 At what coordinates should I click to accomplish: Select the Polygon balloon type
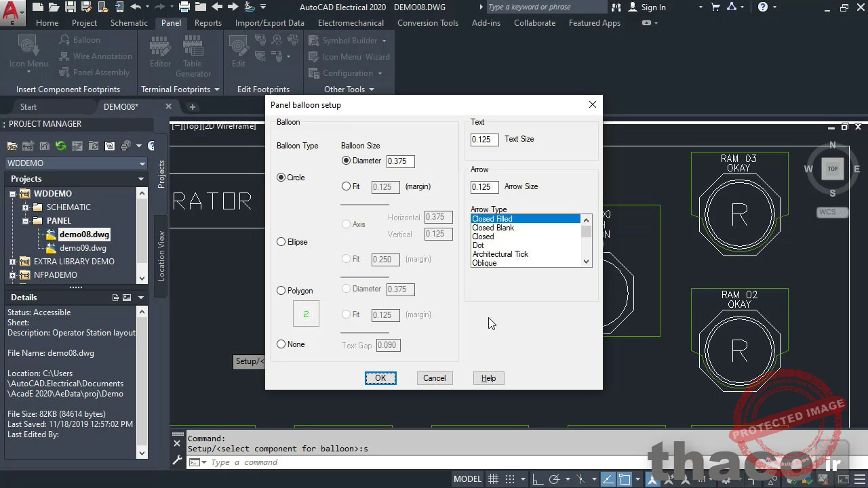point(281,291)
